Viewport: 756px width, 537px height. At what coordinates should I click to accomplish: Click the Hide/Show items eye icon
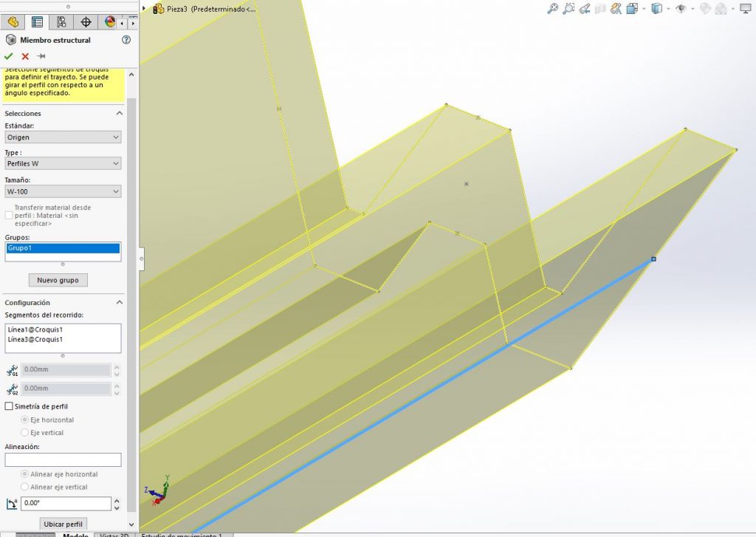click(680, 10)
